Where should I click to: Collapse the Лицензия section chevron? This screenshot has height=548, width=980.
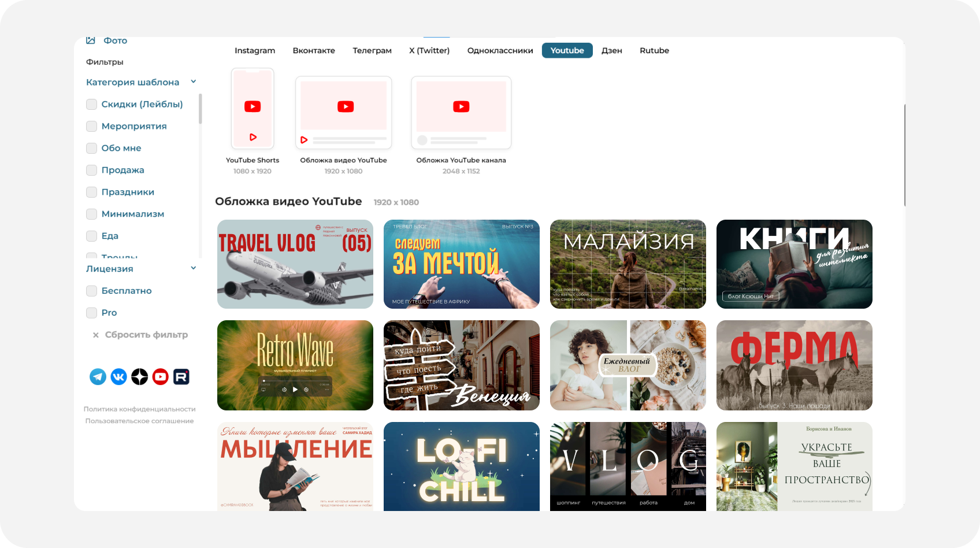point(194,268)
